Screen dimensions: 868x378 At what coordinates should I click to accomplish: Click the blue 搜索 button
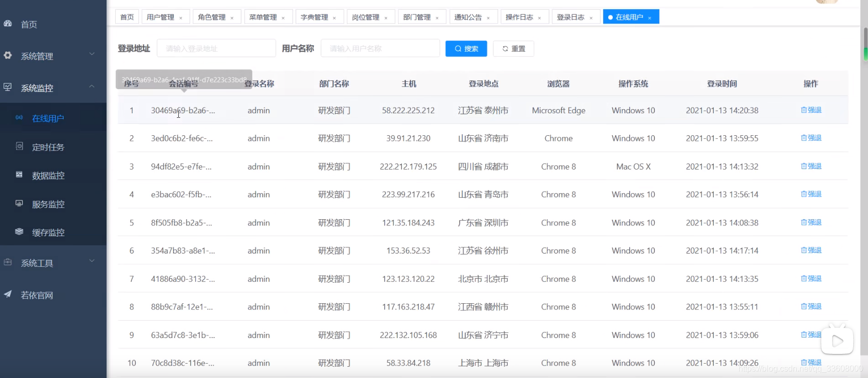click(466, 49)
